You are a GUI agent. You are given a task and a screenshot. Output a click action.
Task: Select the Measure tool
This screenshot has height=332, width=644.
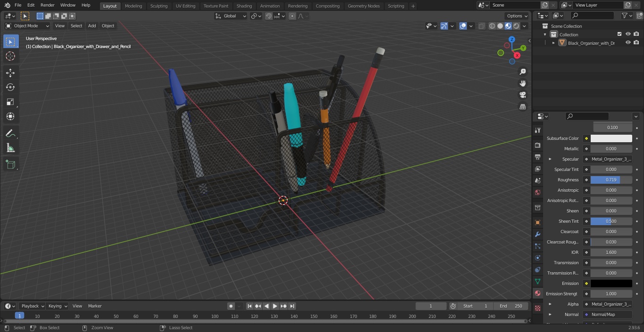(10, 148)
